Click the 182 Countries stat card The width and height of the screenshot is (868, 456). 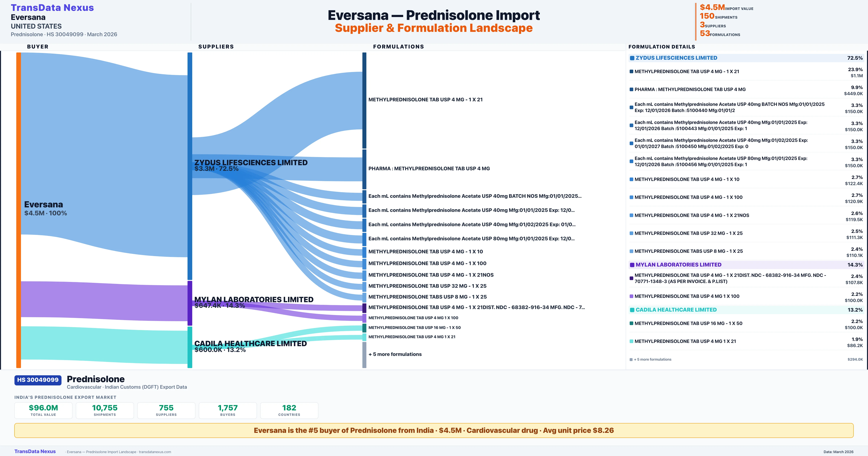(289, 410)
